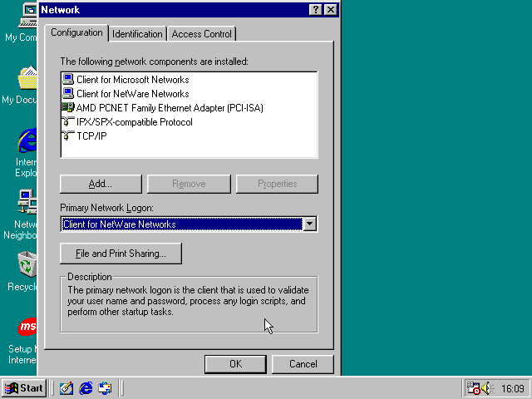532x399 pixels.
Task: Switch to the Access Control tab
Action: pyautogui.click(x=201, y=34)
